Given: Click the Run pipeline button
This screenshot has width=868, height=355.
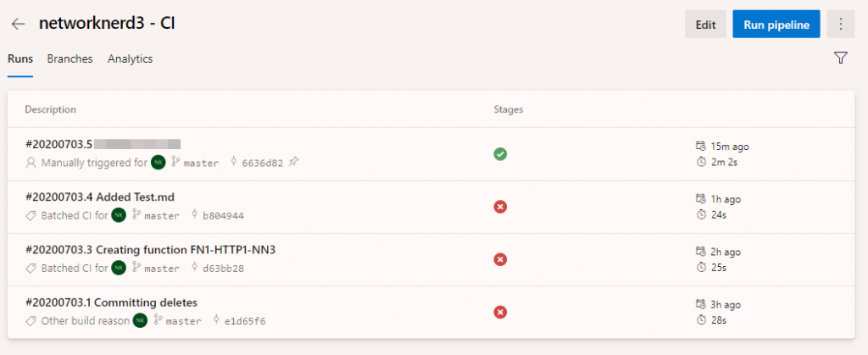Looking at the screenshot, I should click(x=776, y=25).
